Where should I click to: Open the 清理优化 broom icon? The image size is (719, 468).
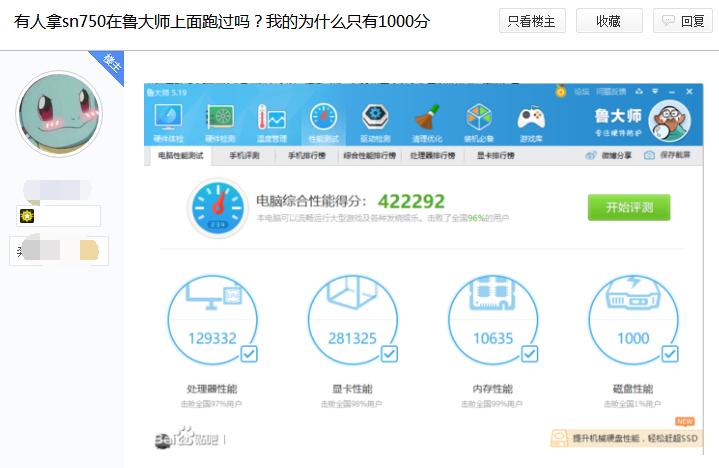(427, 116)
